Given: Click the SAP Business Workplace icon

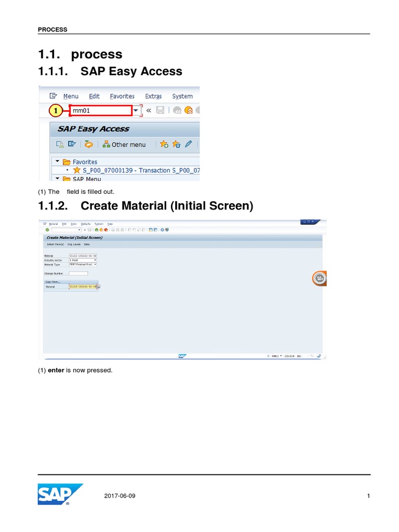Looking at the screenshot, I should coord(88,144).
